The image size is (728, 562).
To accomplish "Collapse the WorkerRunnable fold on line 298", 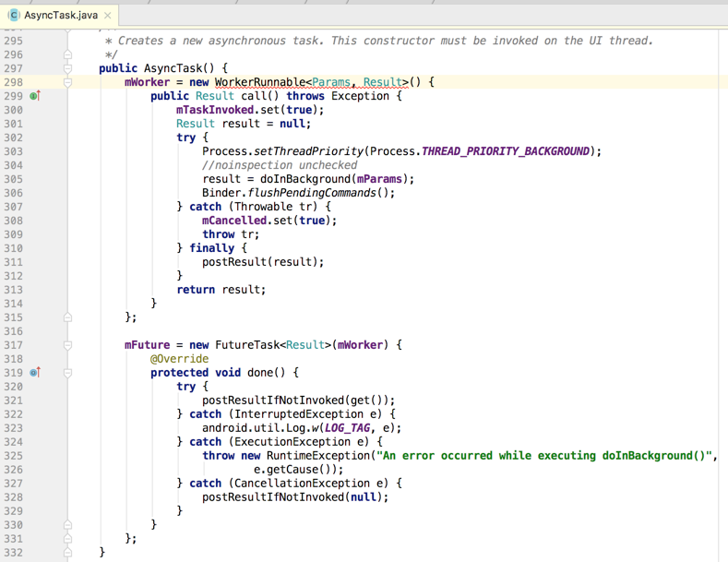I will (67, 83).
